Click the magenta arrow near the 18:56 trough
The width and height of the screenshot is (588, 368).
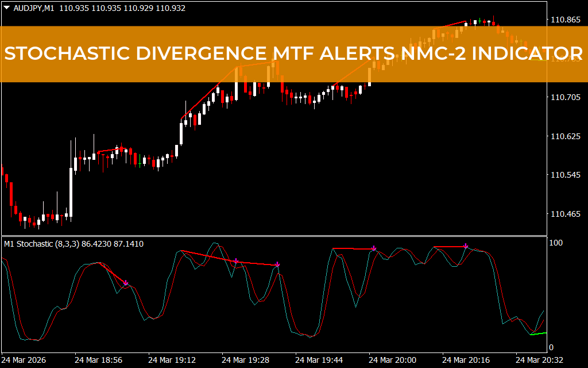click(125, 283)
